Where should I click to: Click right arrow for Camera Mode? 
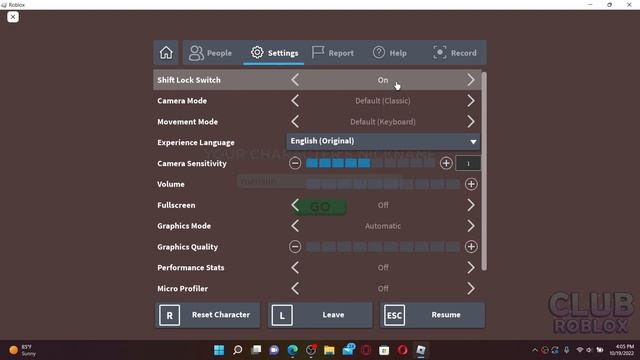(x=471, y=101)
